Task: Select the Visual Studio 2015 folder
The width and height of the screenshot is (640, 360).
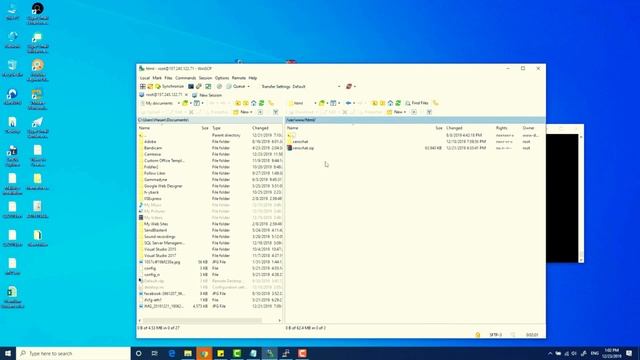Action: click(160, 249)
